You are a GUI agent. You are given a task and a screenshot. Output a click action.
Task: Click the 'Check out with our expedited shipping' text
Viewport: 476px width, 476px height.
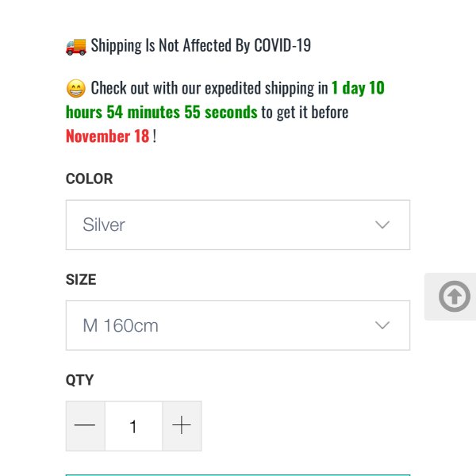209,88
